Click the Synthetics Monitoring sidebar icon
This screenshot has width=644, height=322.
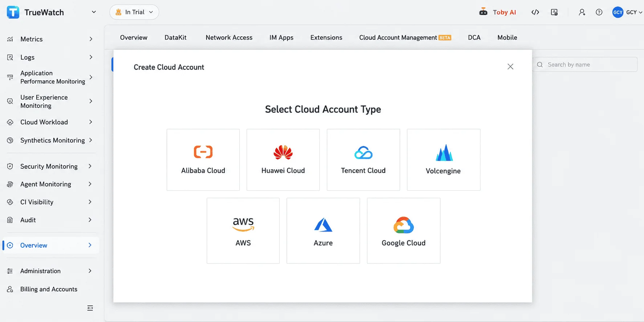pyautogui.click(x=10, y=140)
